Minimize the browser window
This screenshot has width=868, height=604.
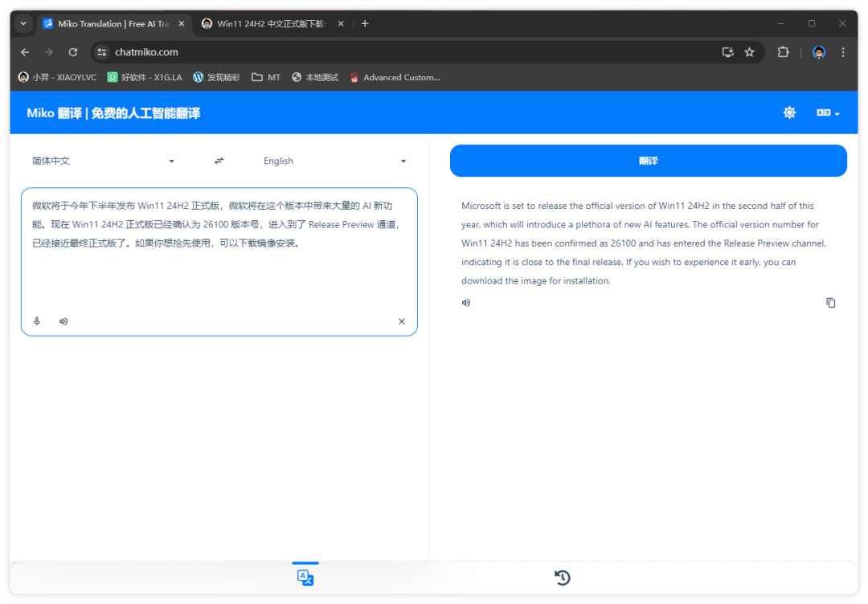coord(780,24)
